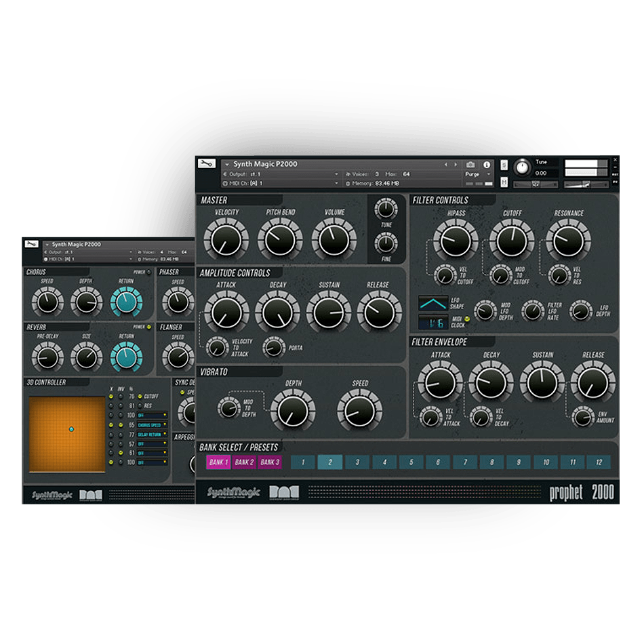Expand instrument name dropdown in rear window
This screenshot has width=644, height=644.
(47, 245)
